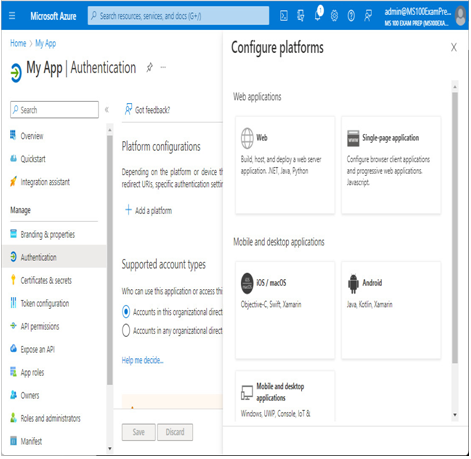This screenshot has width=471, height=459.
Task: Open Token configuration
Action: 45,304
